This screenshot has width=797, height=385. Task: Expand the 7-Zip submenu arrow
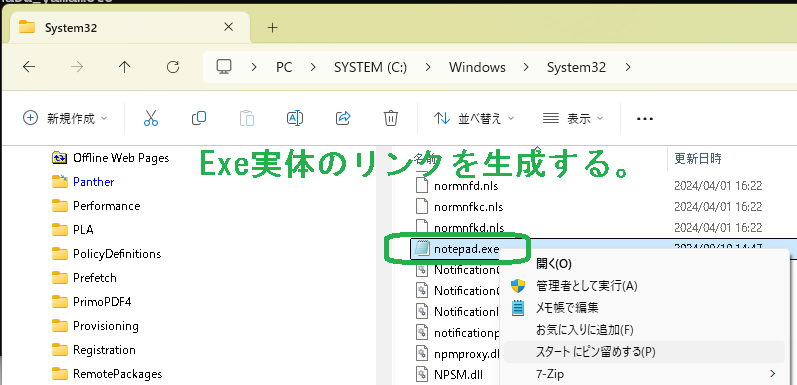tap(773, 374)
